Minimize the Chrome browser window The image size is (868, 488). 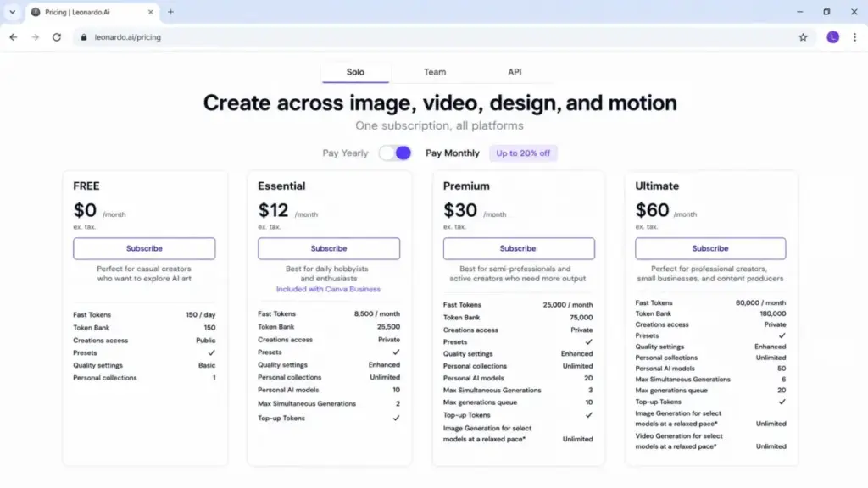click(x=800, y=12)
